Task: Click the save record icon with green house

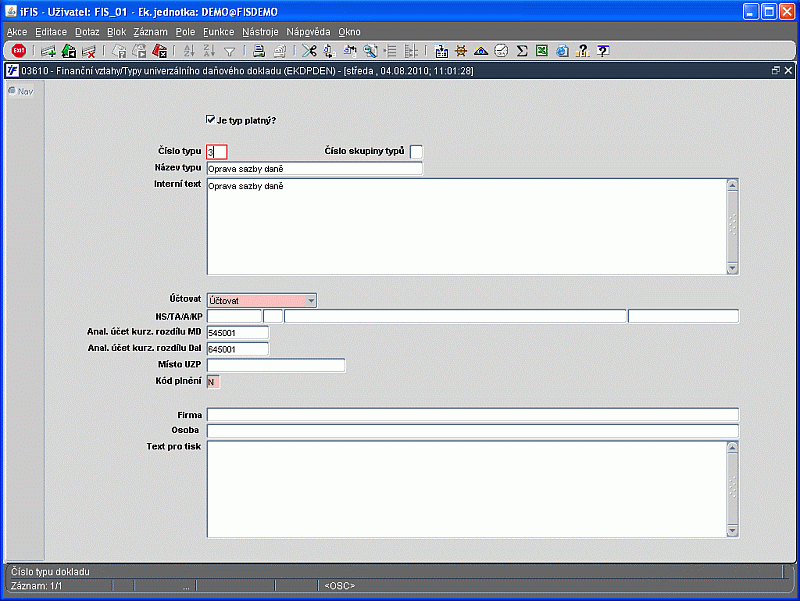Action: pos(69,51)
